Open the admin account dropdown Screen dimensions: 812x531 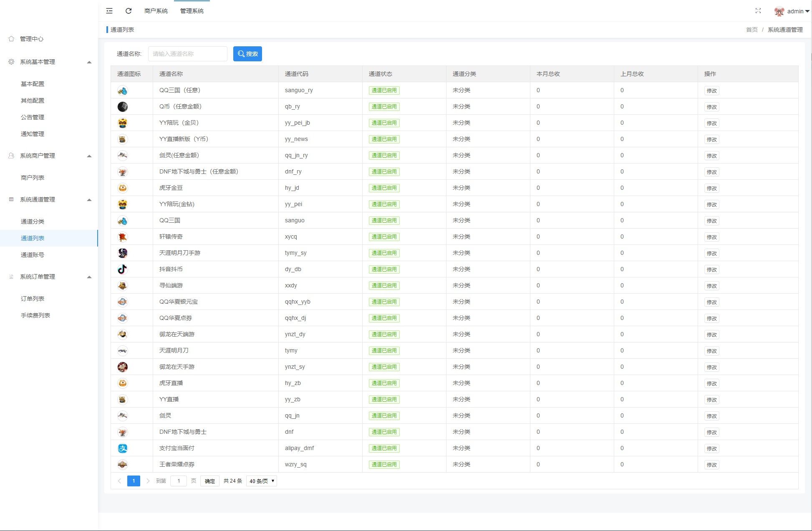[x=798, y=11]
